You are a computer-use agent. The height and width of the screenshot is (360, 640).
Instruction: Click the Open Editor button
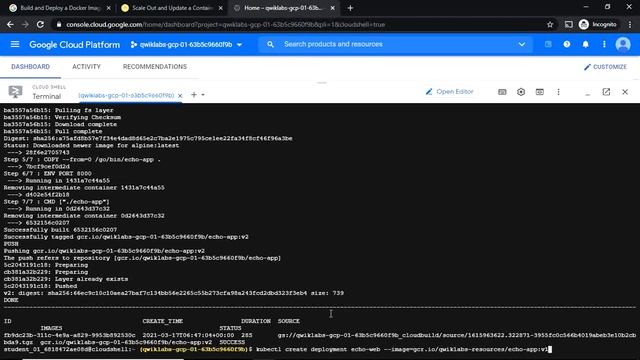(x=449, y=92)
